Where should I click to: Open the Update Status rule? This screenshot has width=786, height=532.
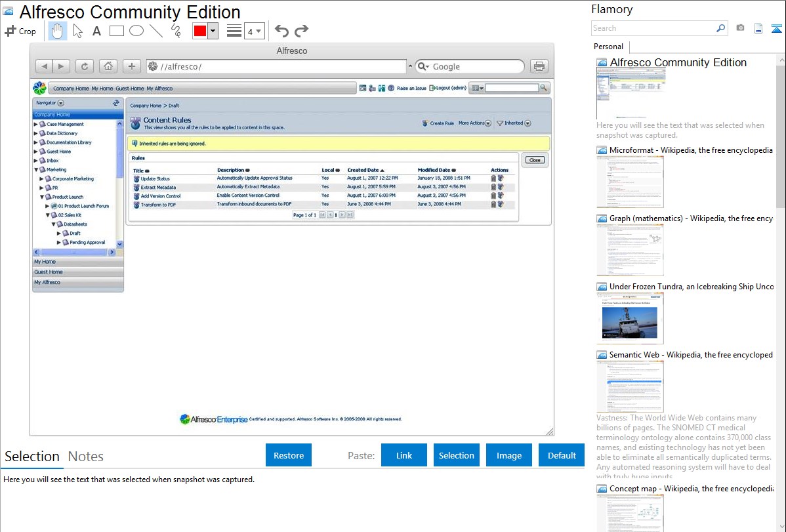point(155,178)
